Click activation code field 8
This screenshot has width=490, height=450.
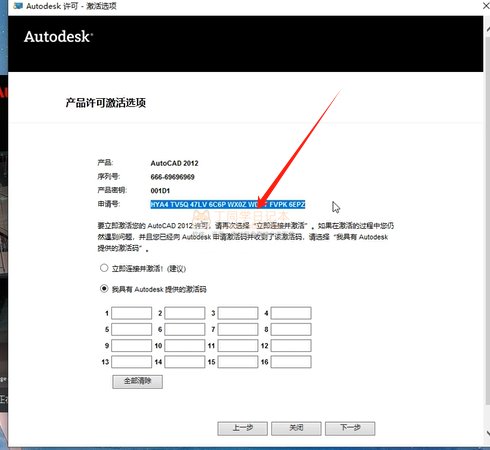click(x=291, y=329)
